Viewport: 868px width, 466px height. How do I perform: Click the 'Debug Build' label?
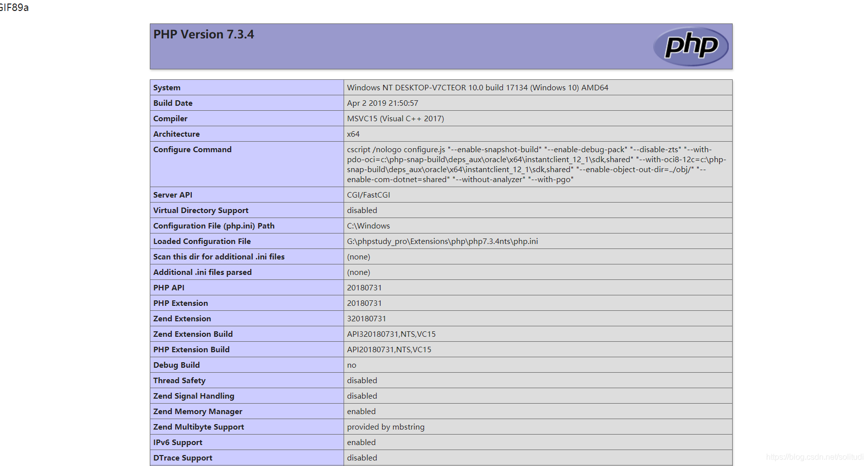176,365
